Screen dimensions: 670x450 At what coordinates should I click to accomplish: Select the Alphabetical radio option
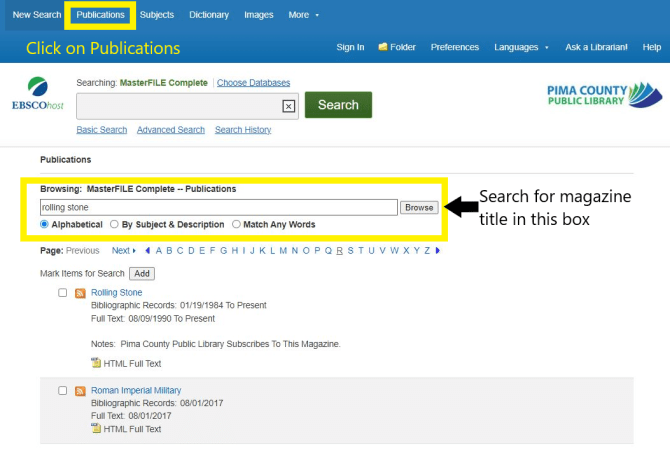pos(44,224)
